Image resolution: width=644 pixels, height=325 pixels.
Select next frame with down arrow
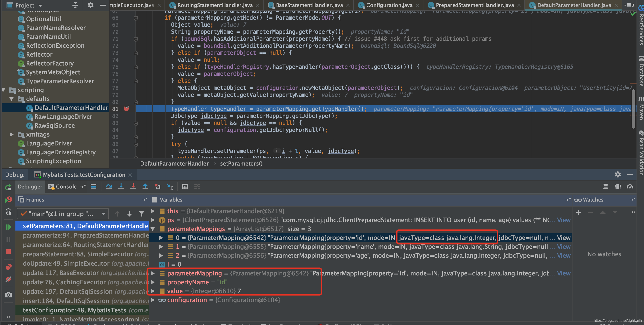[x=129, y=214]
